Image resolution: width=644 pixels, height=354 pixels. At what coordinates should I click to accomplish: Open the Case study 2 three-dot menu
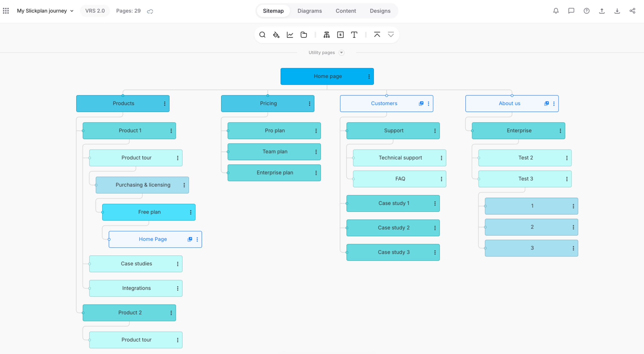click(435, 228)
